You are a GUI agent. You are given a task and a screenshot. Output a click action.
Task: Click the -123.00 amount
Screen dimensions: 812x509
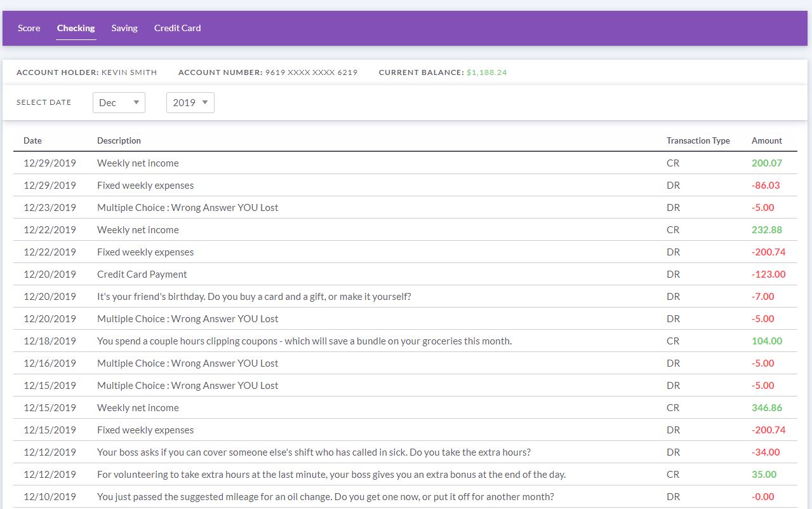[768, 274]
